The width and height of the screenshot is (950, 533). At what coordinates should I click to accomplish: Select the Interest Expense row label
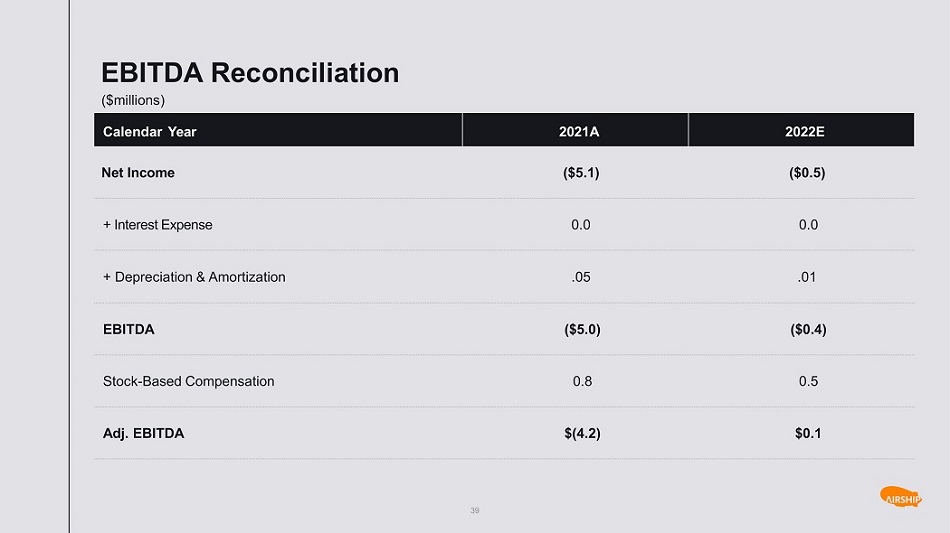(x=157, y=225)
